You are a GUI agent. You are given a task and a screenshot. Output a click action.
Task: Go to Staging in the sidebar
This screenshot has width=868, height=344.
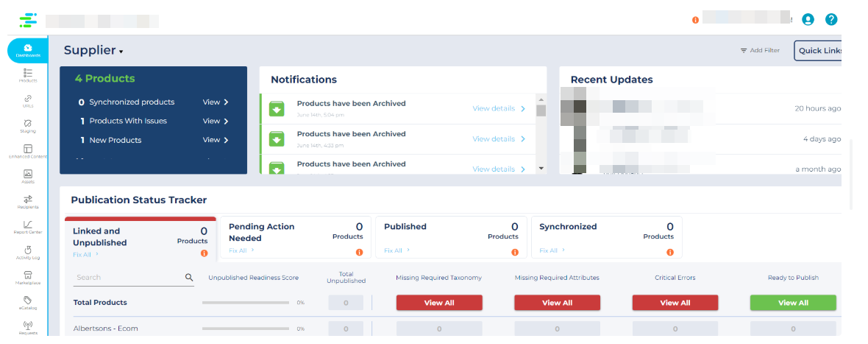28,125
